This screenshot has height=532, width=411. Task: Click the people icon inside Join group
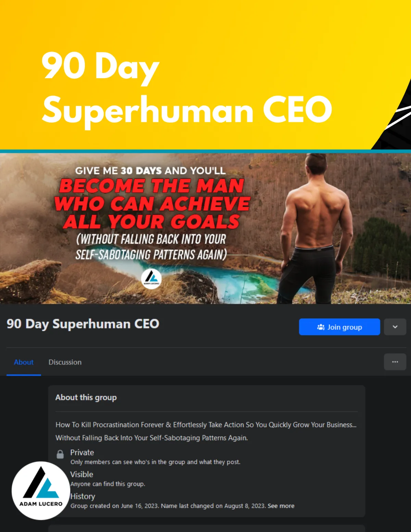point(321,327)
